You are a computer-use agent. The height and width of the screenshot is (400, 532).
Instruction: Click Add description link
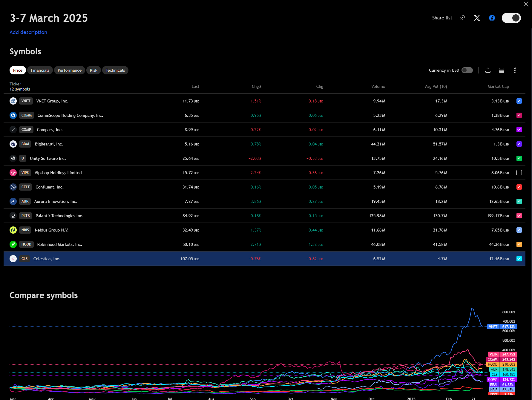pos(28,32)
